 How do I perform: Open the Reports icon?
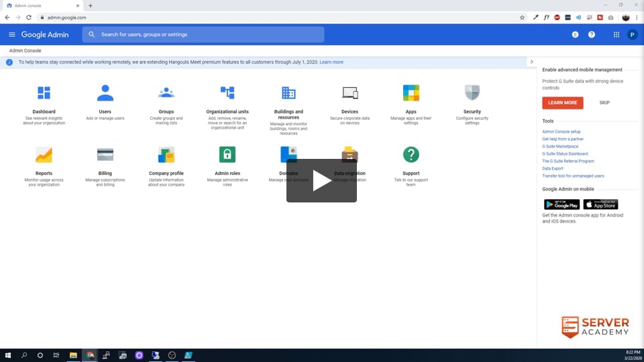tap(44, 155)
